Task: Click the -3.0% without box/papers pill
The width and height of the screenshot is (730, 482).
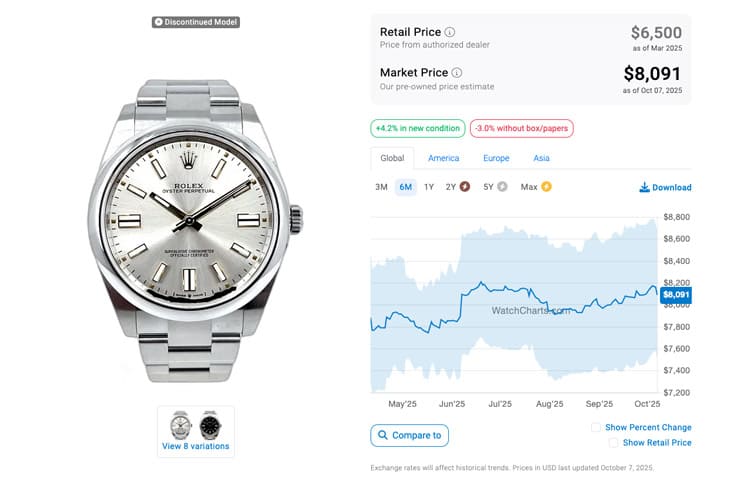Action: 521,128
